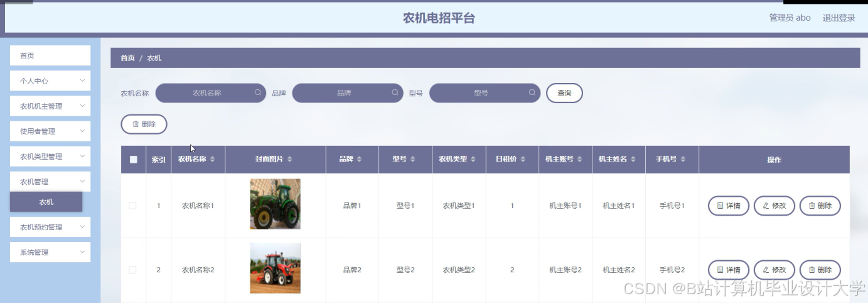The image size is (868, 303).
Task: Click the search icon in 农机名称 field
Action: click(x=258, y=92)
